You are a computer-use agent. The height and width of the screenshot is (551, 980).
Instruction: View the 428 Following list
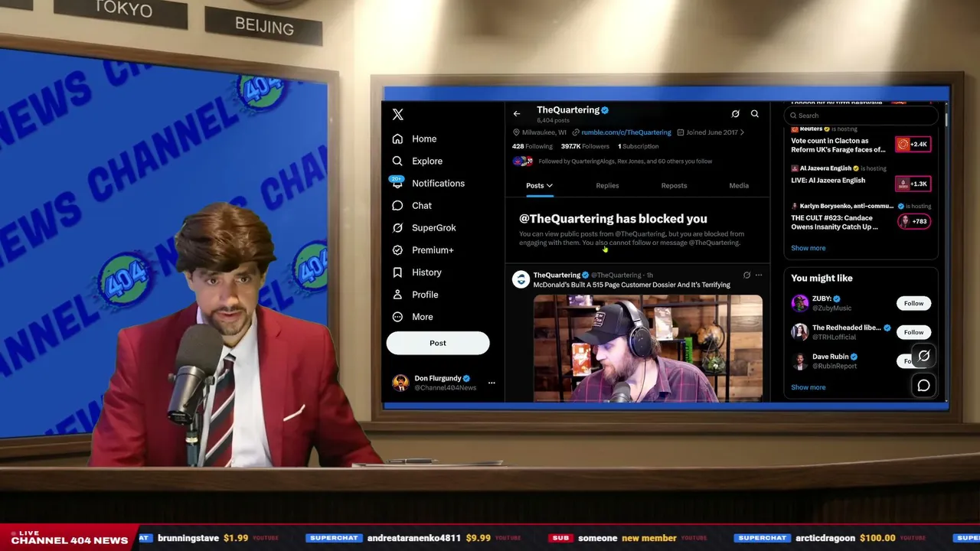pos(532,146)
